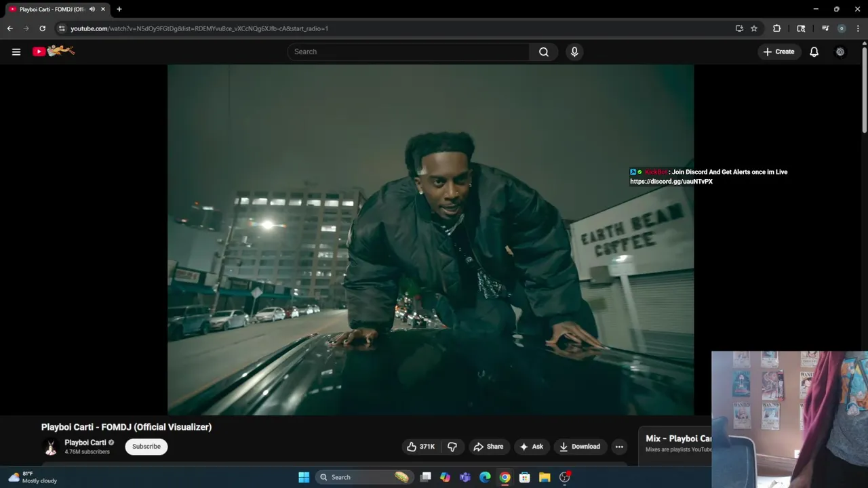The height and width of the screenshot is (488, 868).
Task: Like the video with 371K likes
Action: pyautogui.click(x=421, y=447)
